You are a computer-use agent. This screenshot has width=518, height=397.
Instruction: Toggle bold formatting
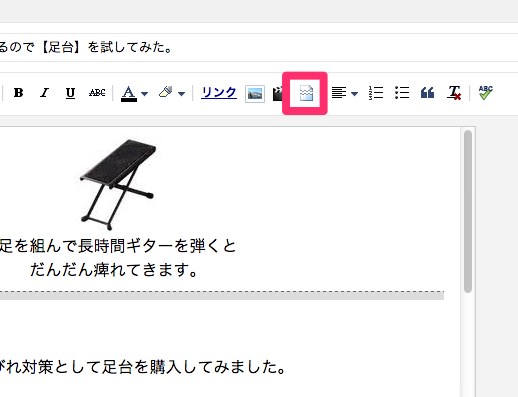[x=18, y=93]
